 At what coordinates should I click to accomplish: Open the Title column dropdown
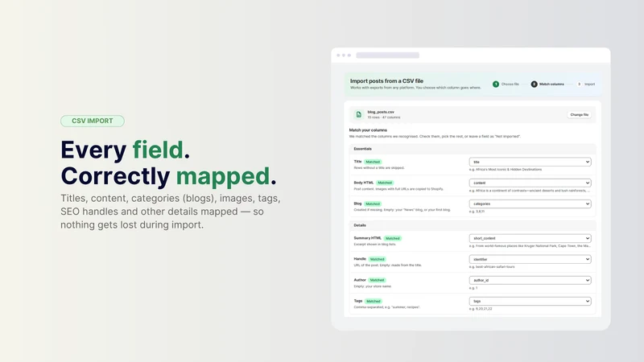tap(530, 162)
